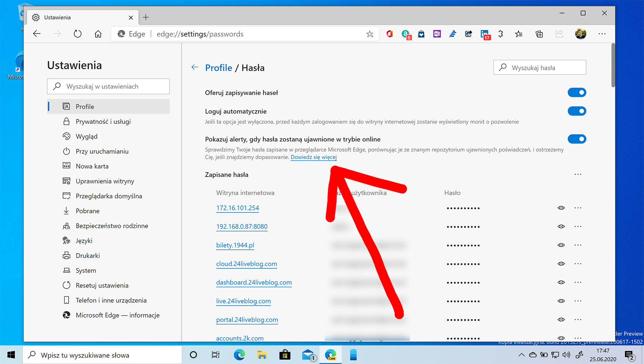The height and width of the screenshot is (364, 644).
Task: Open the notification center icon
Action: [630, 356]
